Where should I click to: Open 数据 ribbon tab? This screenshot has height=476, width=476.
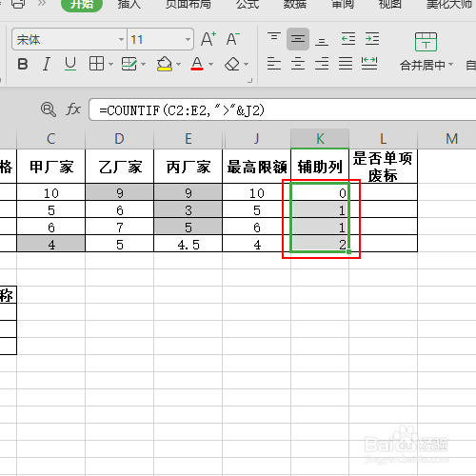(x=295, y=4)
